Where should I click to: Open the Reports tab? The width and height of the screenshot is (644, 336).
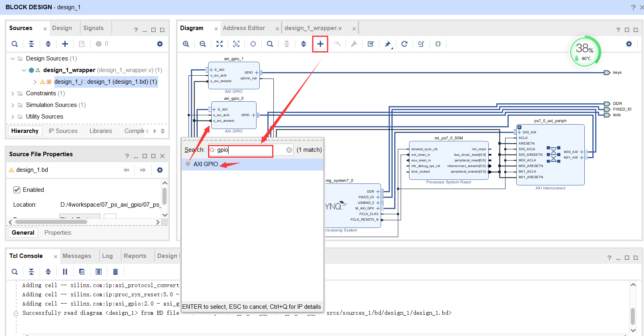[x=135, y=256]
